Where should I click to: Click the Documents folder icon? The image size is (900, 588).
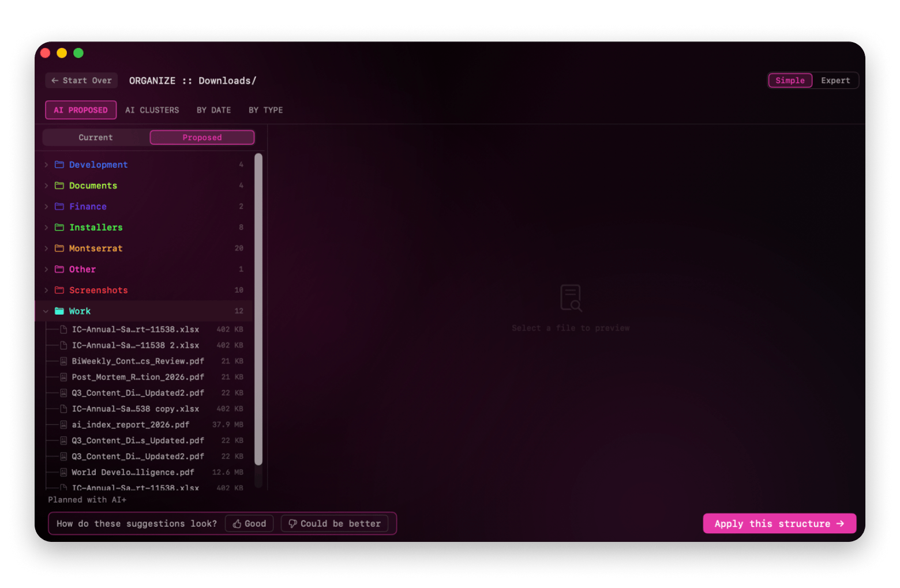click(59, 186)
